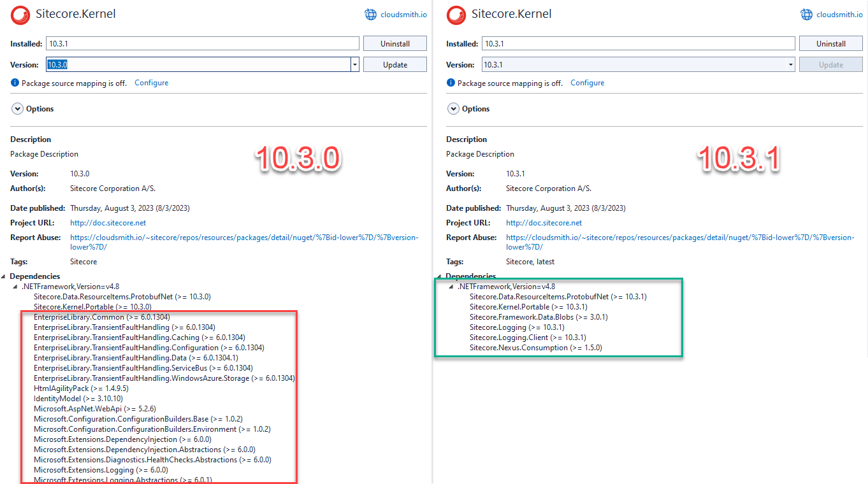Viewport: 868px width, 484px height.
Task: Select Microsoft.Configuration.ConfigurationBuilders.Environment dependency
Action: click(152, 429)
